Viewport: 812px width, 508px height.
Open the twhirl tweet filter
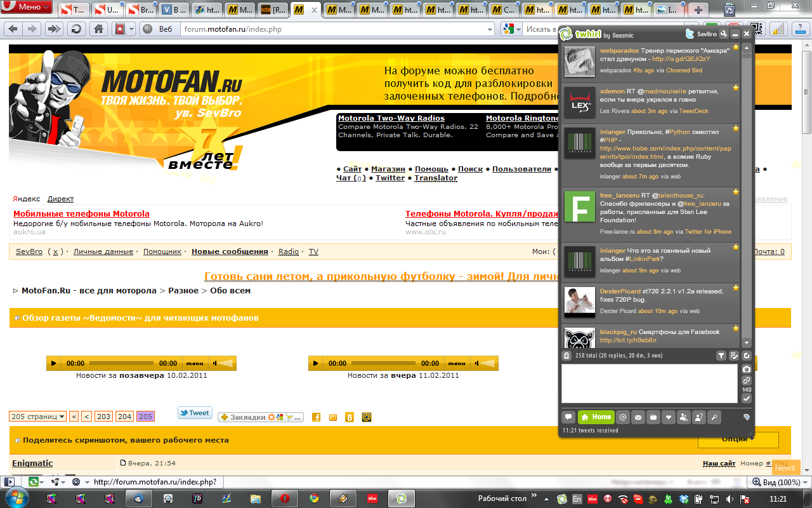pos(721,356)
